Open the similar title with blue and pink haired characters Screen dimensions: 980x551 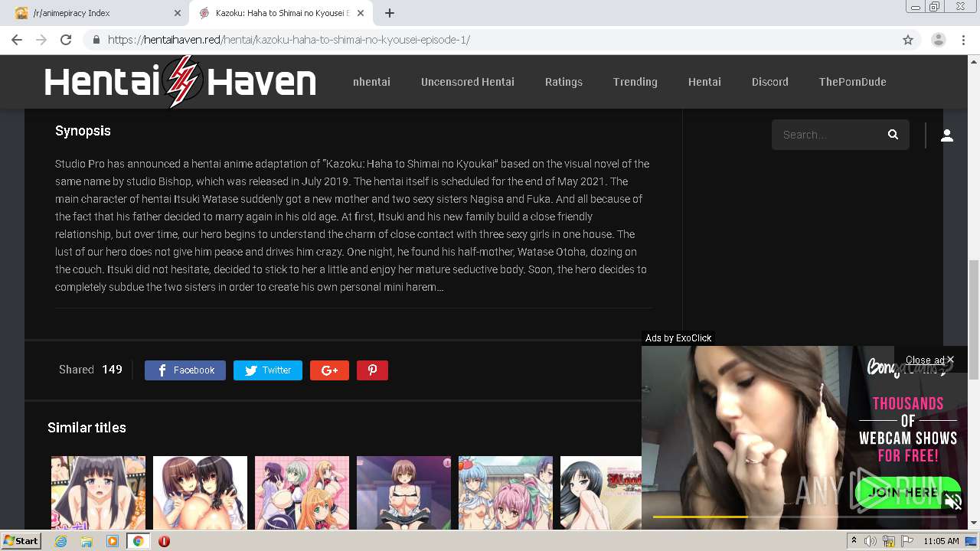pyautogui.click(x=505, y=493)
